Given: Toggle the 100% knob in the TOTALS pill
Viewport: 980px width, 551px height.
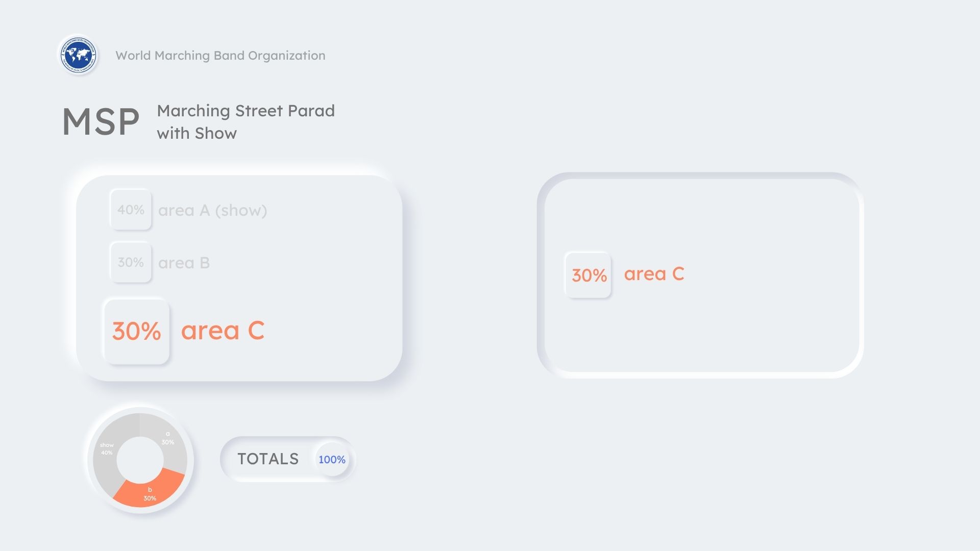Looking at the screenshot, I should pyautogui.click(x=332, y=460).
